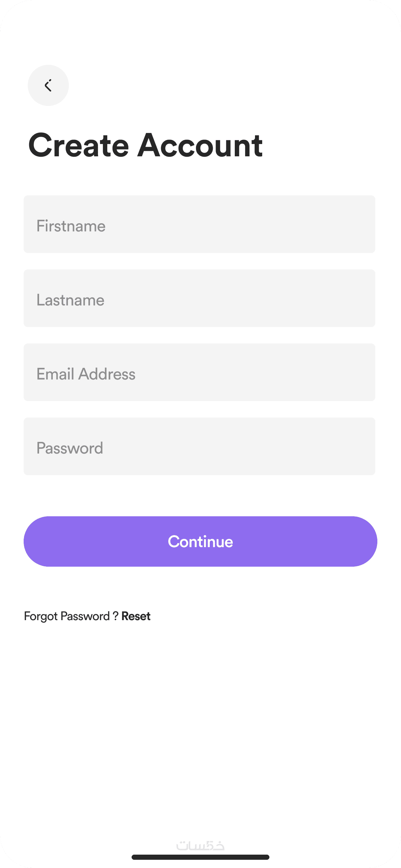Focus the Firstname input field
The width and height of the screenshot is (401, 868).
pos(199,224)
